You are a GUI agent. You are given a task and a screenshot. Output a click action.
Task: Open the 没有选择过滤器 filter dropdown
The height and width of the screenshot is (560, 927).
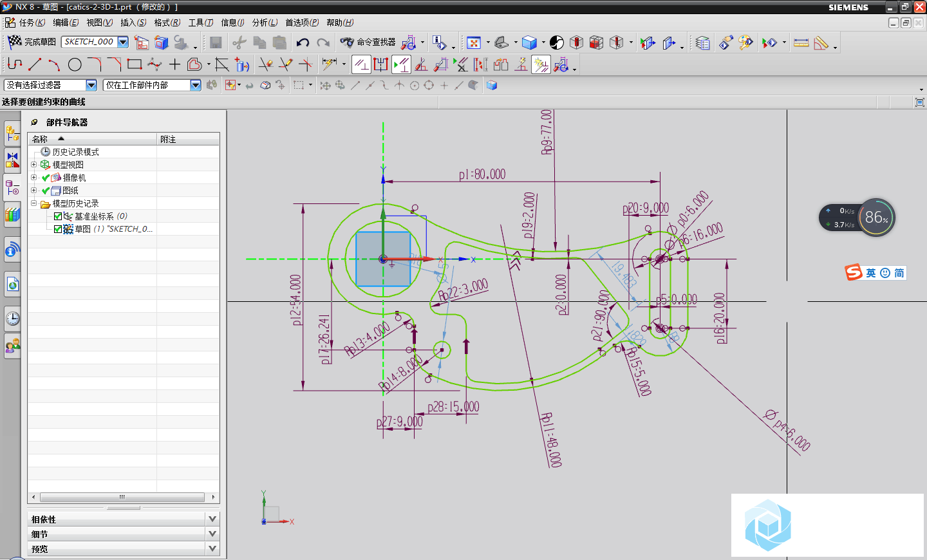pyautogui.click(x=91, y=85)
